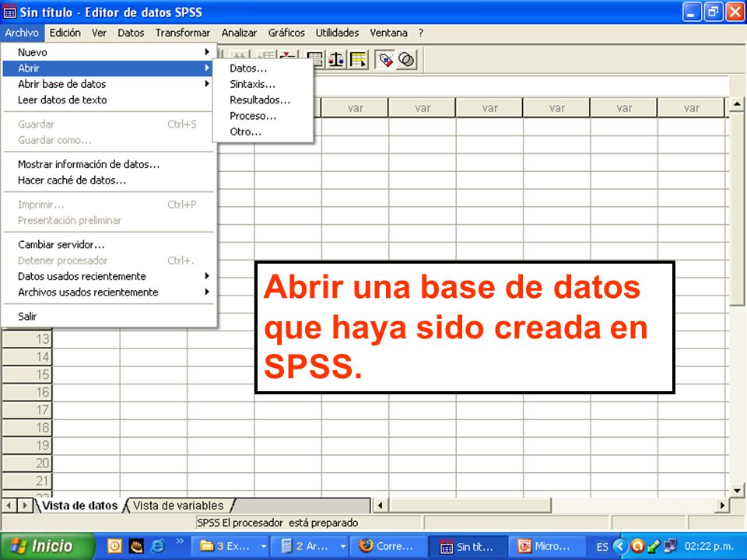This screenshot has width=747, height=560.
Task: Switch to Vista de datos tab
Action: click(79, 506)
